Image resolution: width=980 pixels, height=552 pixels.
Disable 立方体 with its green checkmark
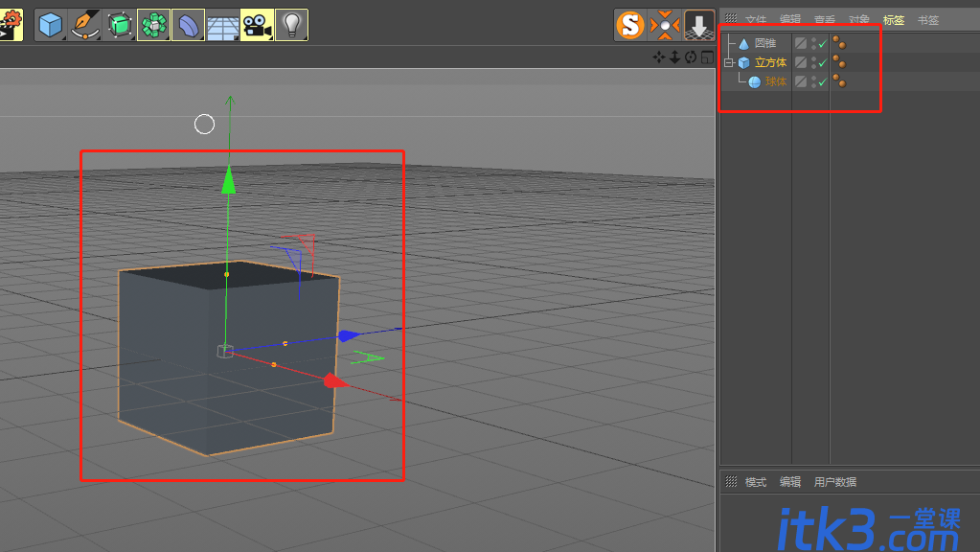point(823,62)
